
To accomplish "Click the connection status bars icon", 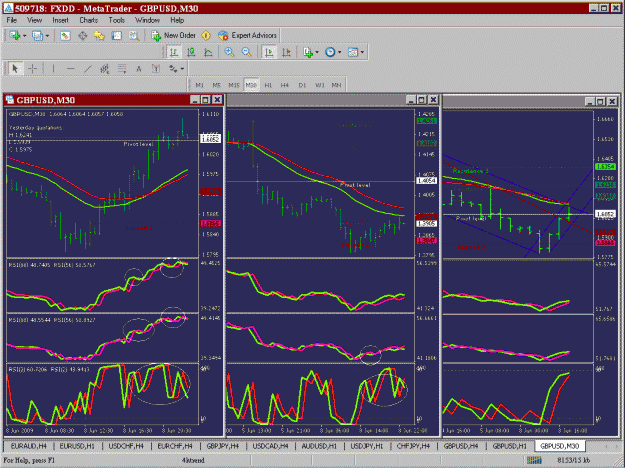I will pyautogui.click(x=534, y=460).
